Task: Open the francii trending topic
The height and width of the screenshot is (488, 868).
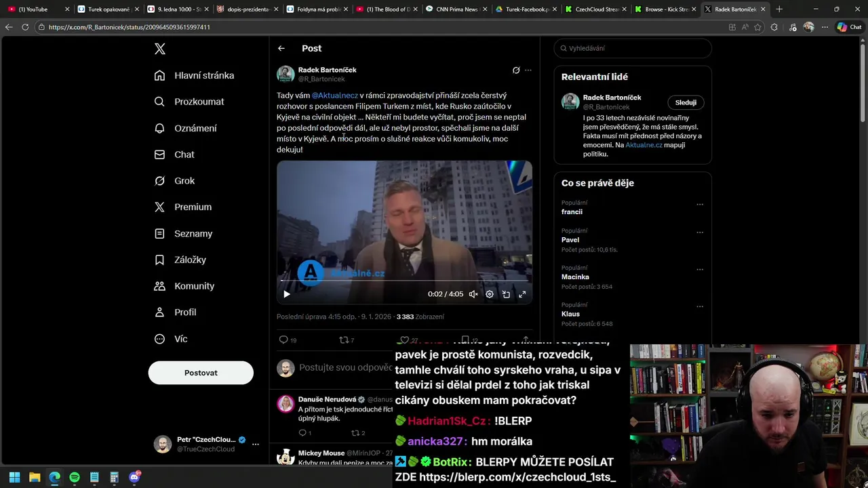Action: [572, 212]
